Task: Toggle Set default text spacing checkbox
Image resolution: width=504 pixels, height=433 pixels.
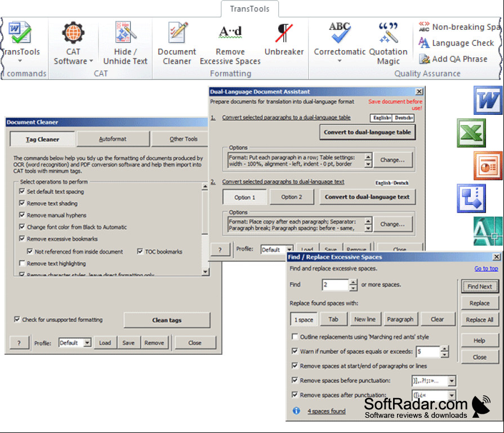Action: 22,191
